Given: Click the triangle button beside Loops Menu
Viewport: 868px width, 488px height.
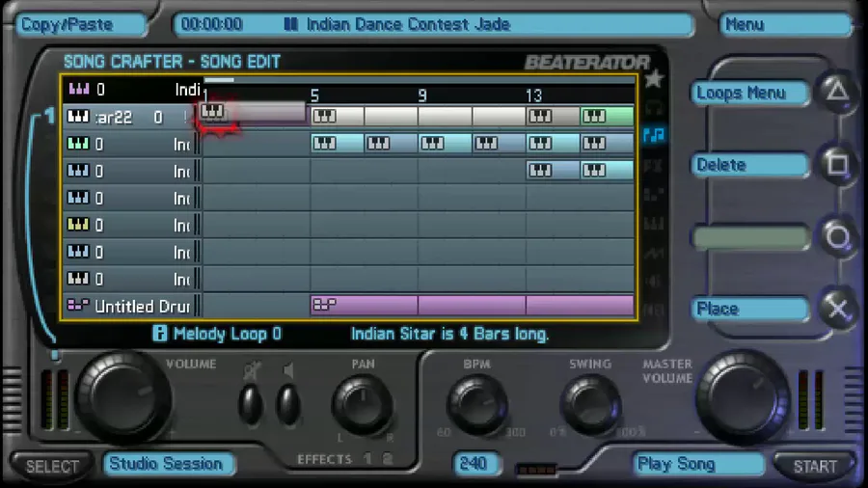Looking at the screenshot, I should (837, 92).
